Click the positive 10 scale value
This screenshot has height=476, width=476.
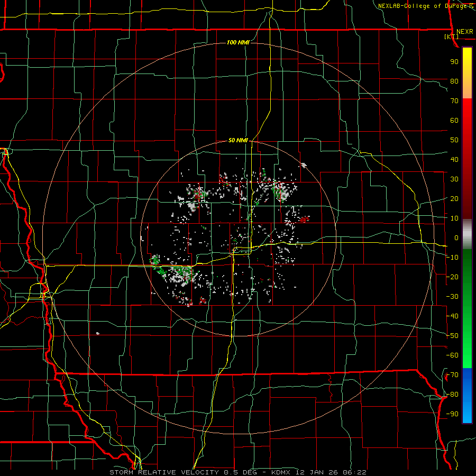click(454, 218)
